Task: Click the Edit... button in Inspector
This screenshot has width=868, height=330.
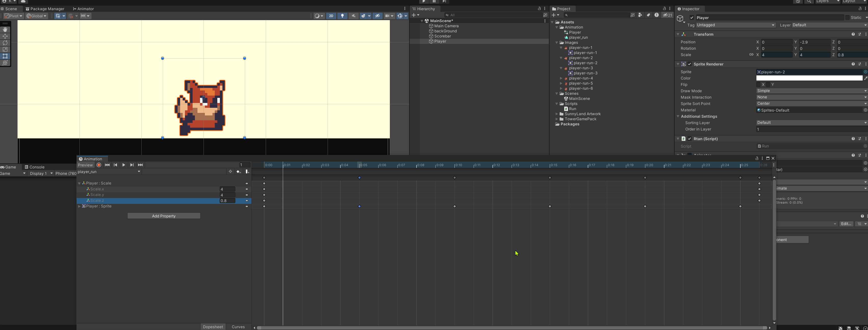Action: 846,224
